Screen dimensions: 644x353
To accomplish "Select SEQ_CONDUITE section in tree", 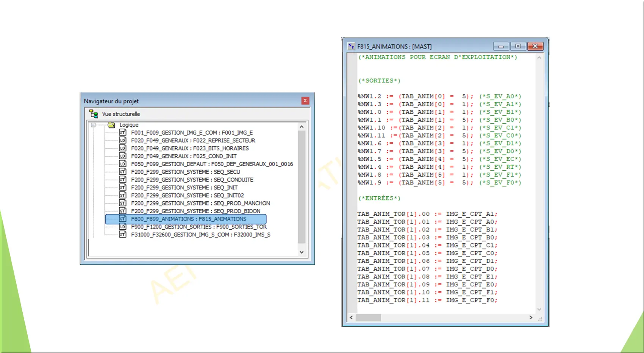I will coord(192,180).
